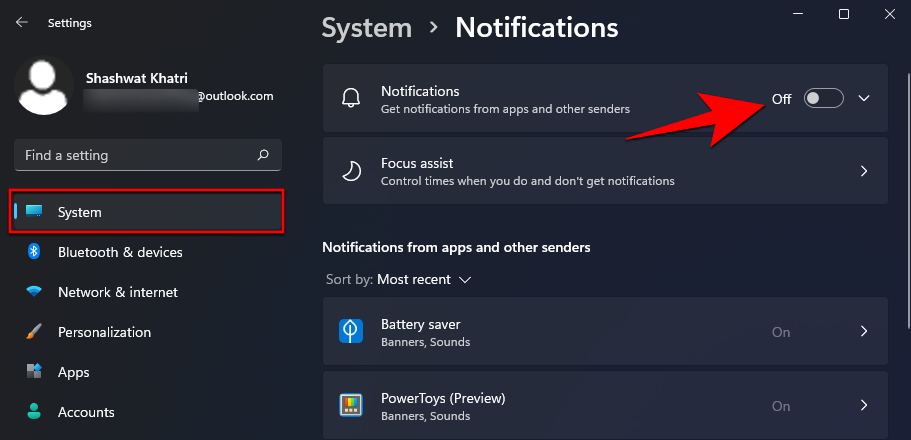Click the user profile avatar picture
Image resolution: width=911 pixels, height=440 pixels.
pyautogui.click(x=45, y=86)
